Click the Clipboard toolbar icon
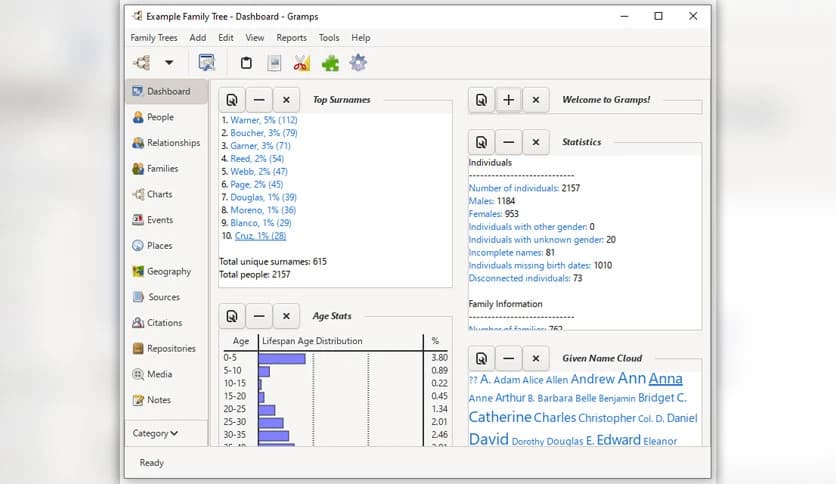Viewport: 836px width, 484px height. click(246, 63)
